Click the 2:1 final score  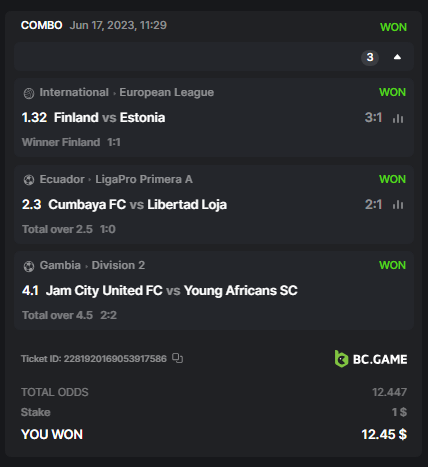pos(373,205)
